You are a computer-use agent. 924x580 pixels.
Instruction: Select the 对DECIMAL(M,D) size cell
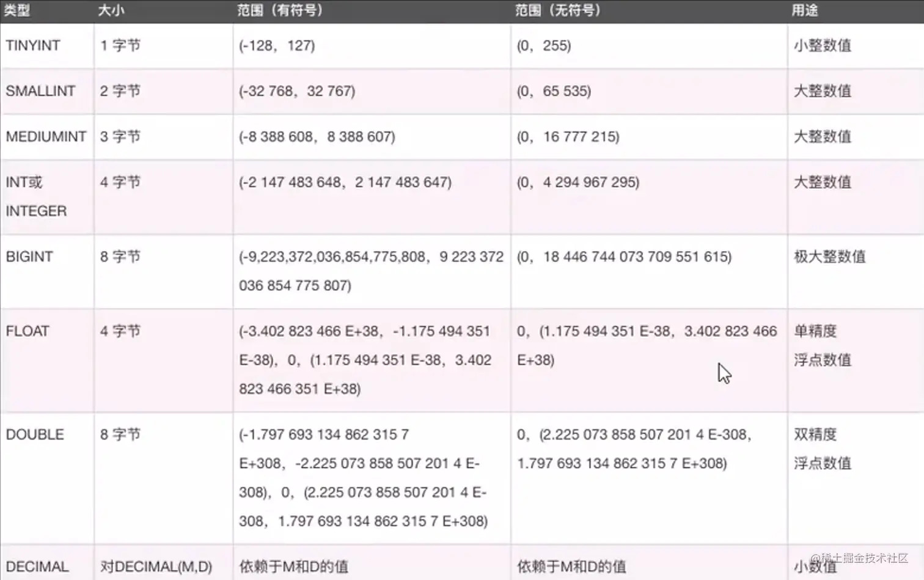[x=156, y=567]
